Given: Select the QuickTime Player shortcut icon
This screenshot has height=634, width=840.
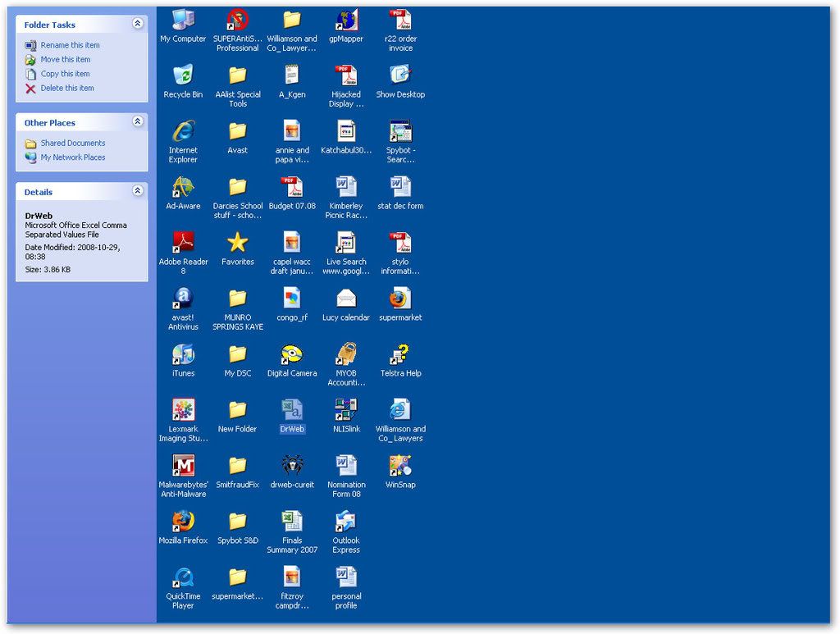Looking at the screenshot, I should 183,577.
